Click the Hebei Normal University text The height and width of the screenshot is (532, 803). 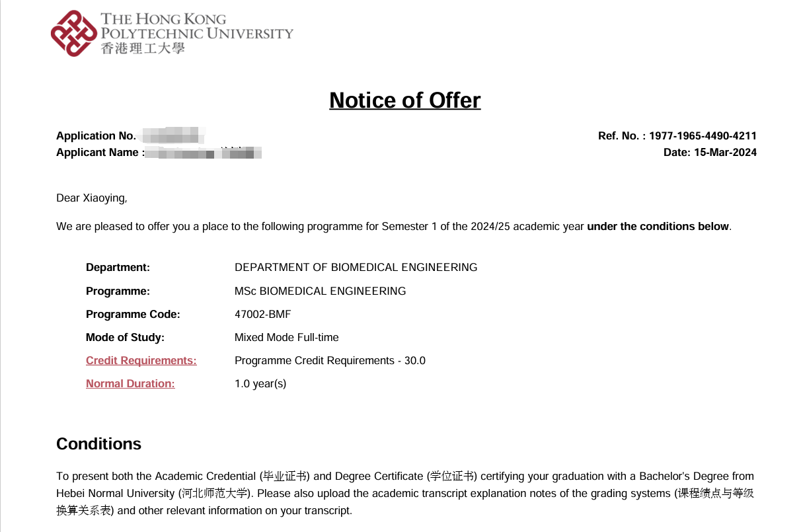pyautogui.click(x=116, y=493)
